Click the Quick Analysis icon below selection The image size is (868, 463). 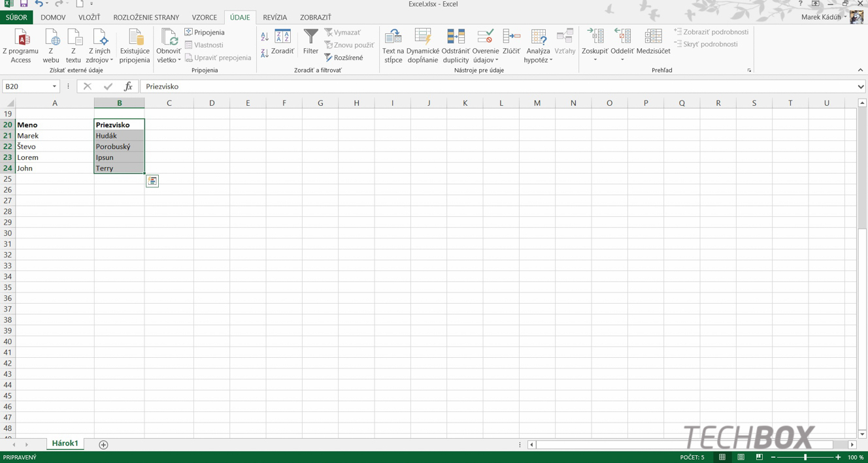[x=152, y=181]
